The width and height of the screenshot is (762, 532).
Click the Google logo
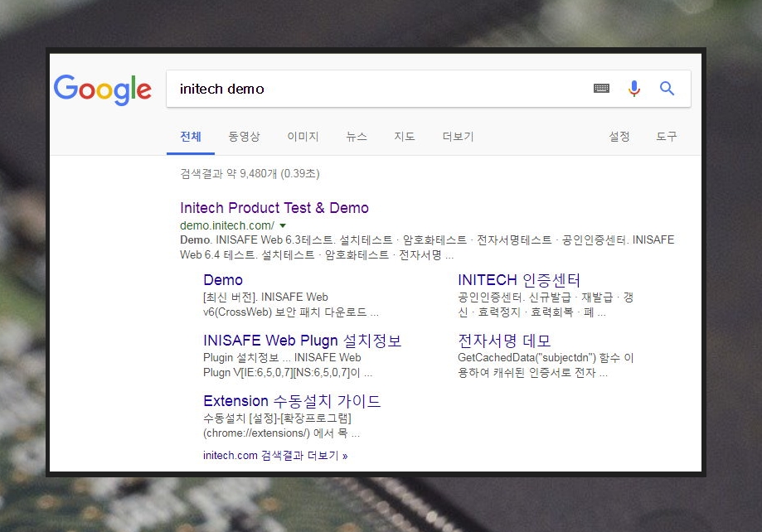pos(103,89)
